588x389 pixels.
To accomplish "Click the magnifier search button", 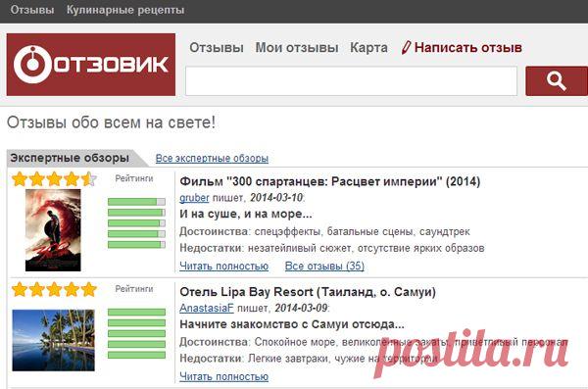I will click(x=557, y=81).
